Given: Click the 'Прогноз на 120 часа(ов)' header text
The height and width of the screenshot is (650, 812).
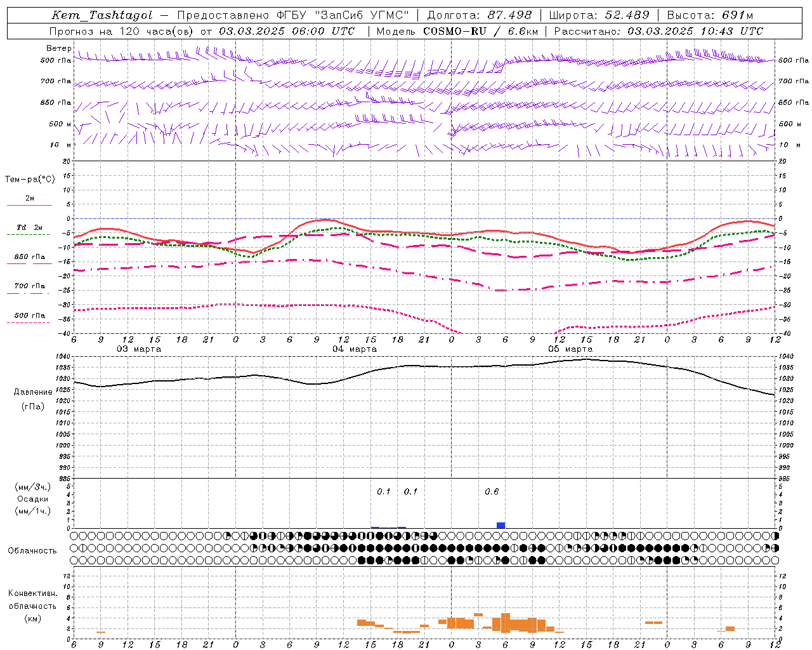Looking at the screenshot, I should [x=122, y=31].
